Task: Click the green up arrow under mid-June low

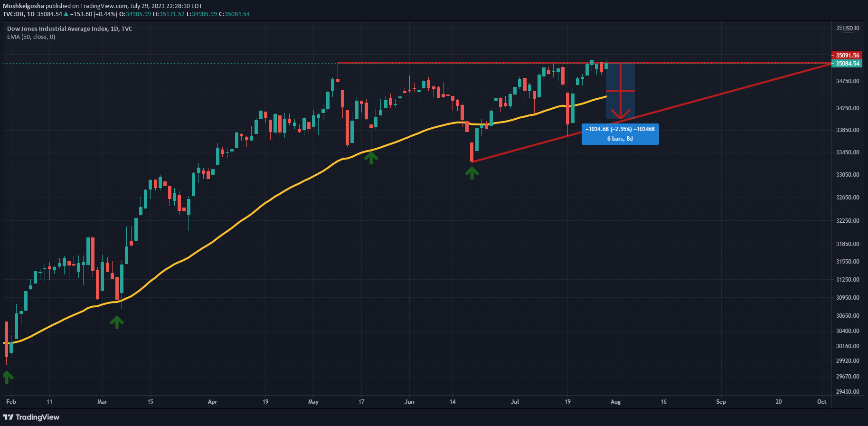Action: tap(472, 173)
